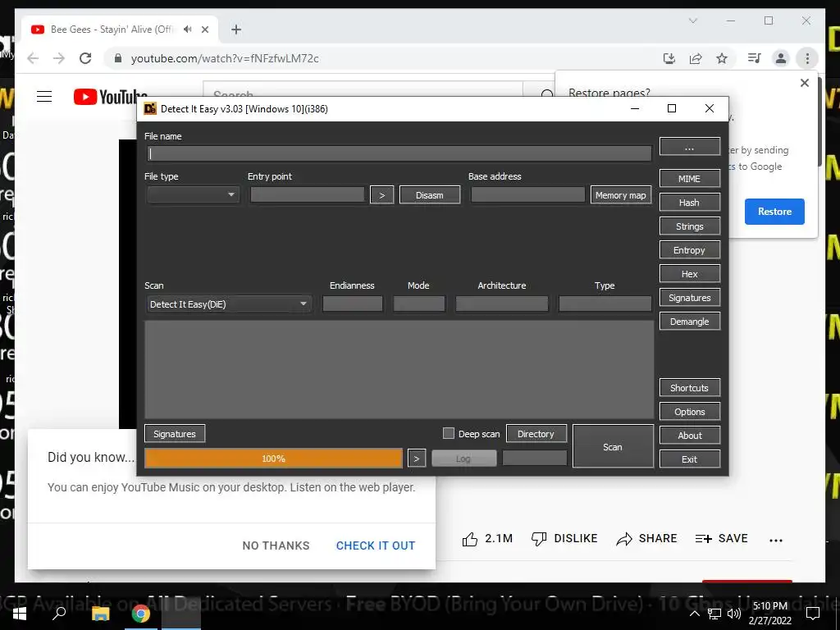
Task: Open Detect It Easy Options
Action: pos(689,412)
